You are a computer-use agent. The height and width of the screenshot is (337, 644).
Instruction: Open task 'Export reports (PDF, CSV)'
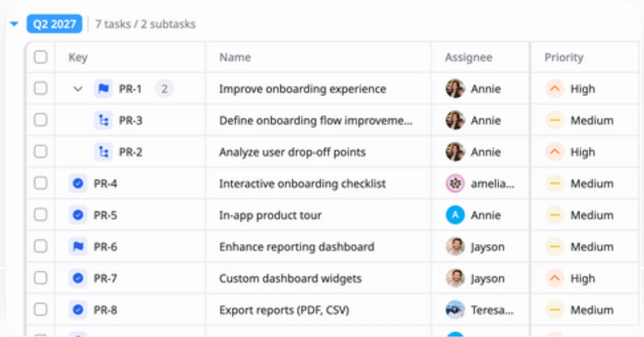[x=284, y=310]
